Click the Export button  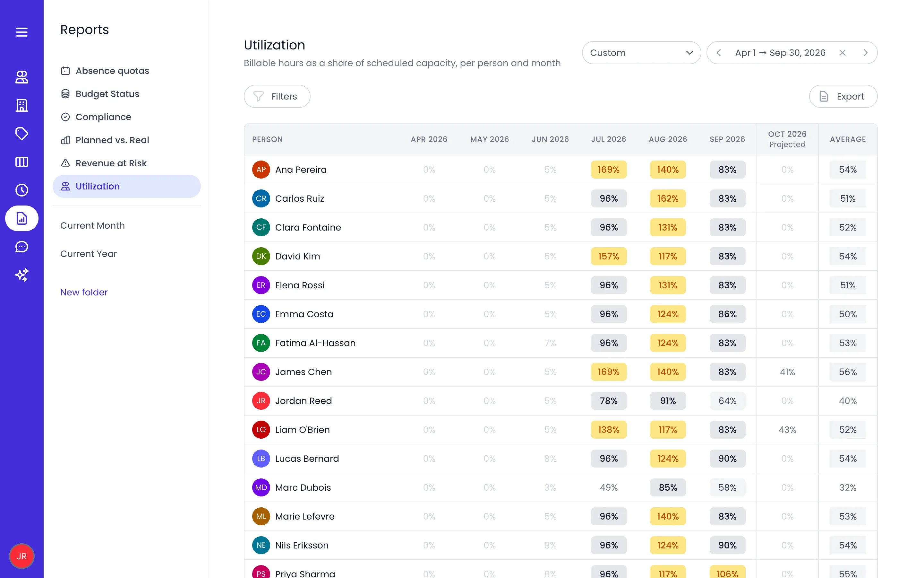click(843, 96)
